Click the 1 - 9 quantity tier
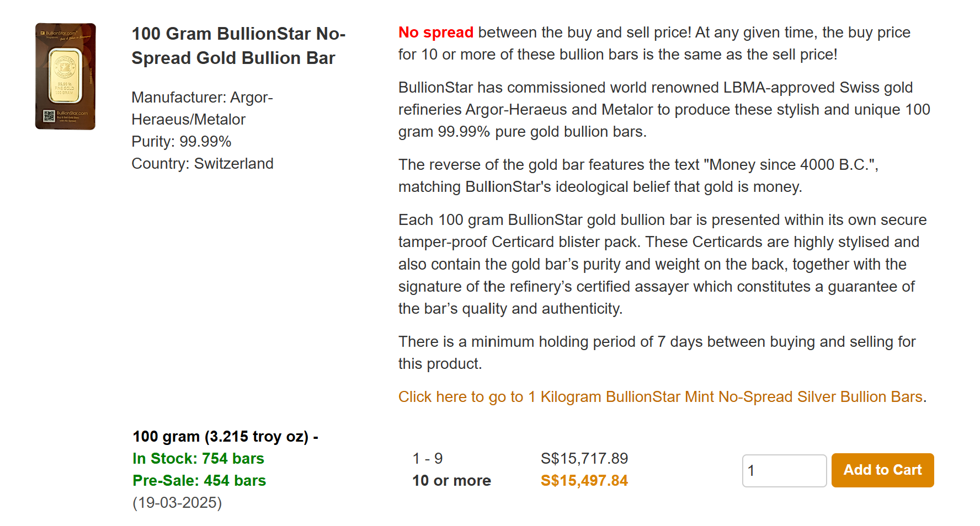This screenshot has height=526, width=980. click(x=427, y=459)
